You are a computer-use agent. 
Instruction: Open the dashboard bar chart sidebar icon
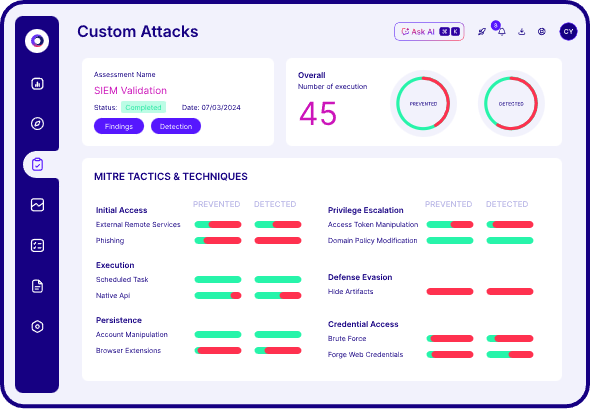click(37, 84)
